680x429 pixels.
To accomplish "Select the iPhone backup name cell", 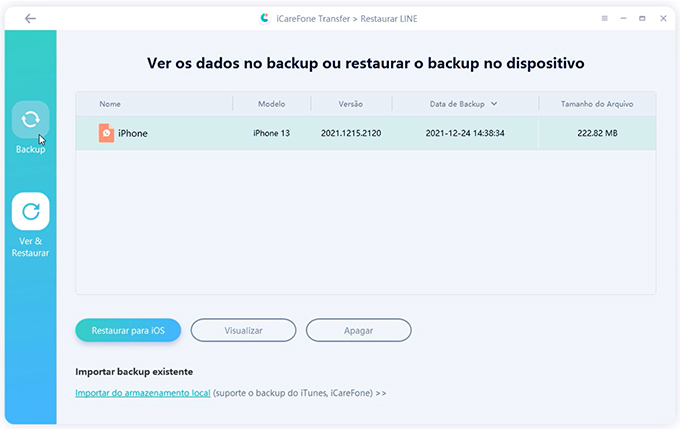I will pyautogui.click(x=133, y=133).
